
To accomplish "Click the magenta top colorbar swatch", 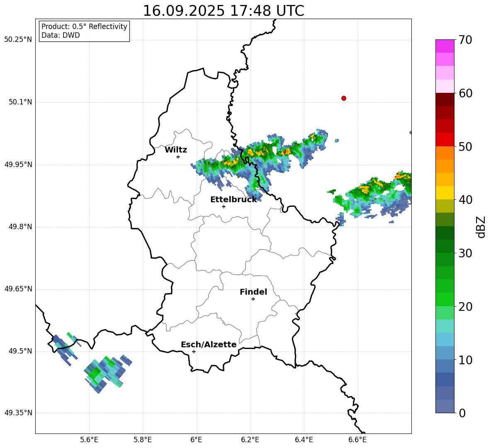I will (x=445, y=46).
